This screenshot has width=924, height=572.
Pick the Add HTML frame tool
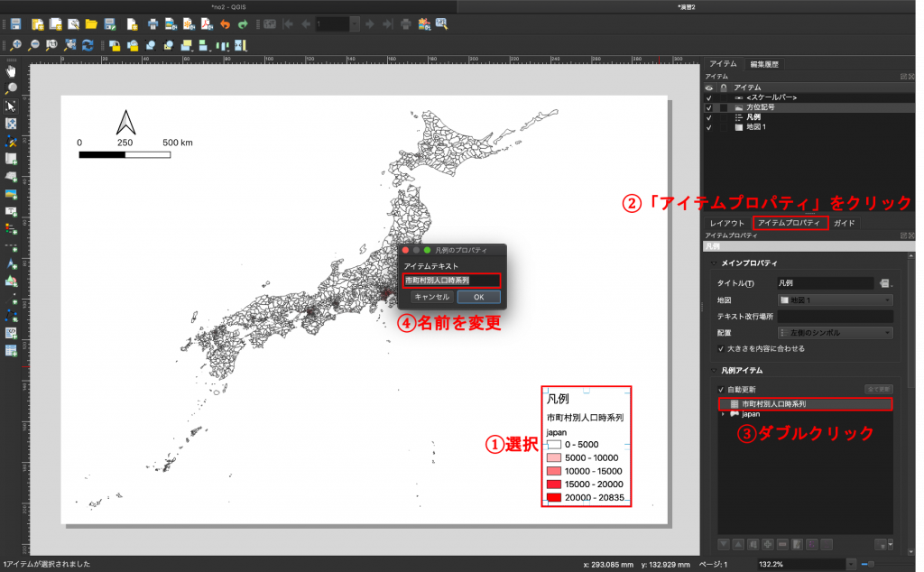click(x=11, y=334)
